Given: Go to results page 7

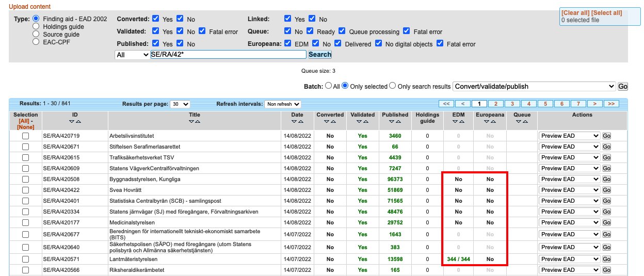Looking at the screenshot, I should (x=578, y=104).
